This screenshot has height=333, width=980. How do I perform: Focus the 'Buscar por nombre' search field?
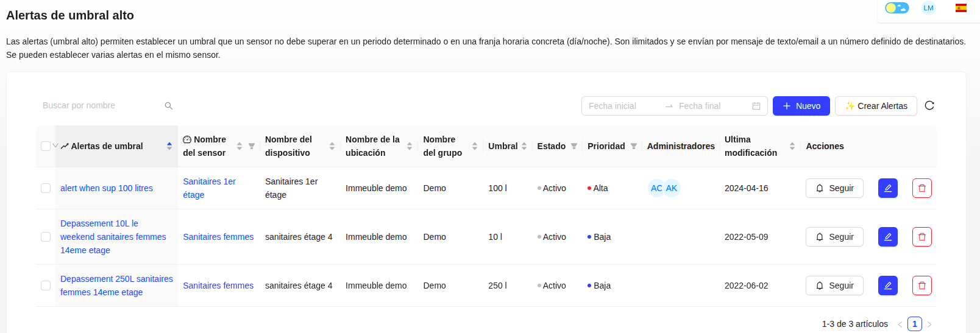point(101,105)
